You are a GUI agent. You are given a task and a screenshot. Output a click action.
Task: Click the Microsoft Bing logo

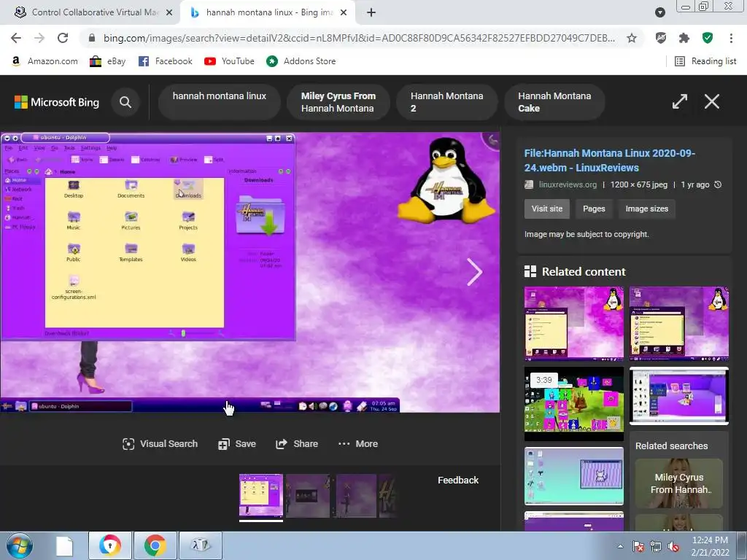pyautogui.click(x=57, y=102)
